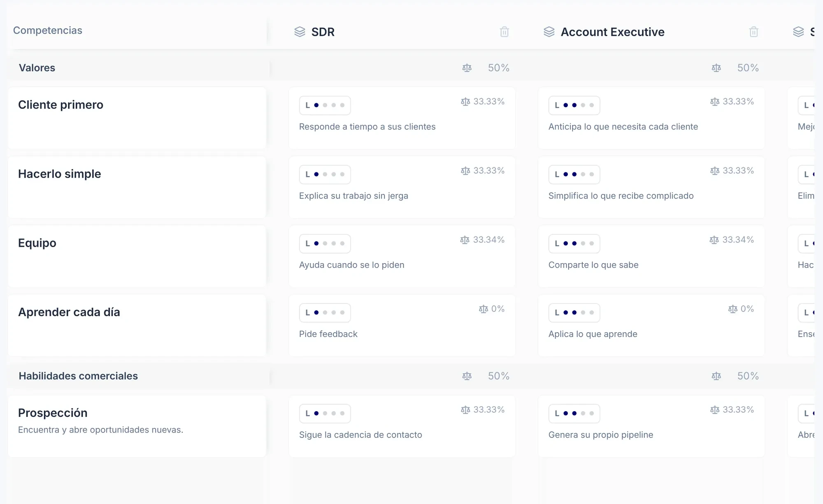
Task: Click scale icon on Account Executive Hacerlo simple card
Action: pos(715,171)
